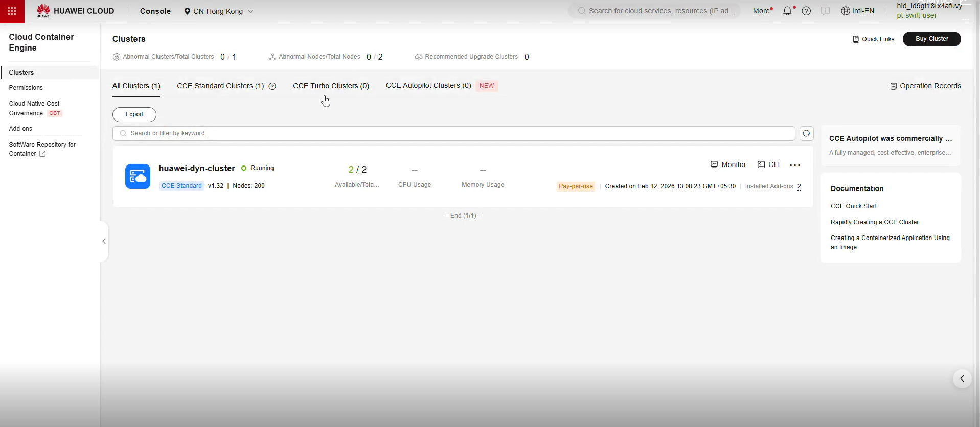Focus the cloud services search field
The width and height of the screenshot is (980, 427).
point(654,11)
